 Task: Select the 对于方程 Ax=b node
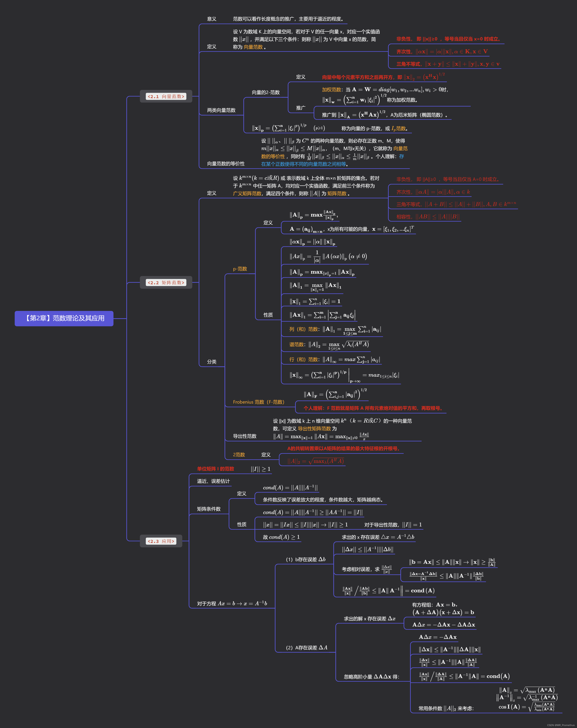[x=232, y=604]
